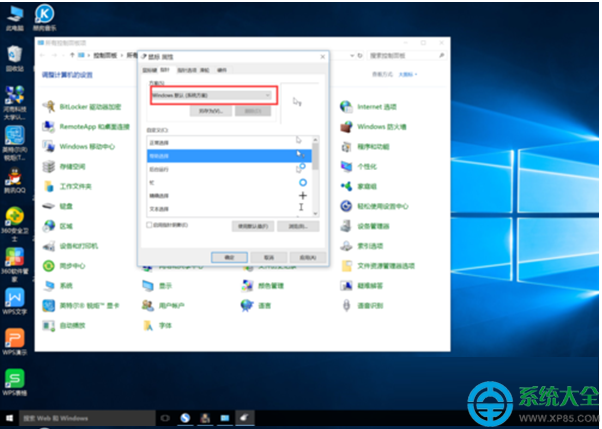The image size is (602, 429).
Task: Open User Accounts (用户帐户) item
Action: (164, 306)
